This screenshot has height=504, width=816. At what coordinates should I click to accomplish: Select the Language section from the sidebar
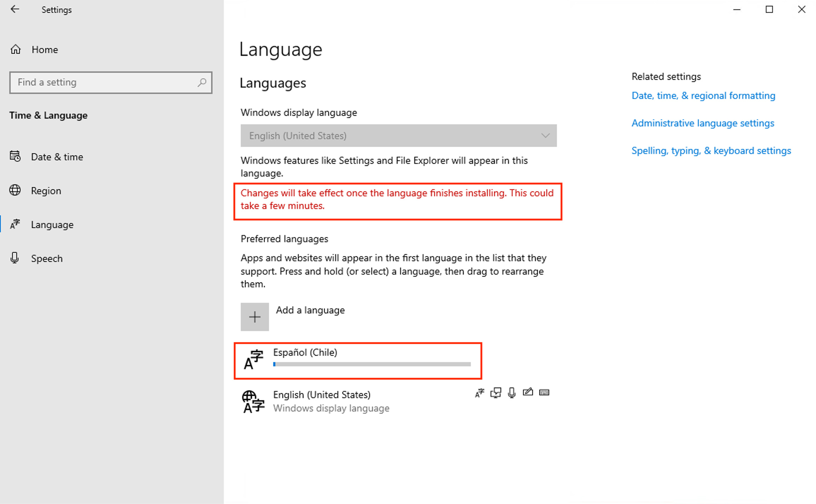point(53,224)
